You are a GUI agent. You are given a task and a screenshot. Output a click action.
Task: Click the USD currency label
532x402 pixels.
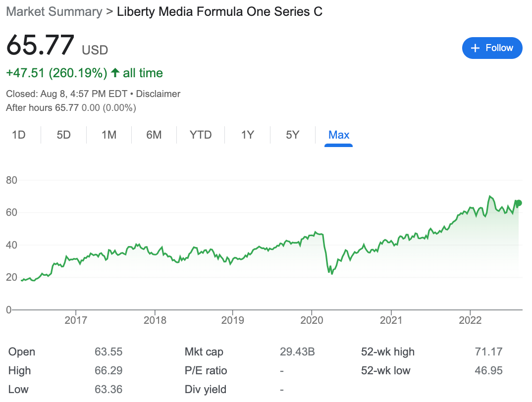(x=95, y=50)
